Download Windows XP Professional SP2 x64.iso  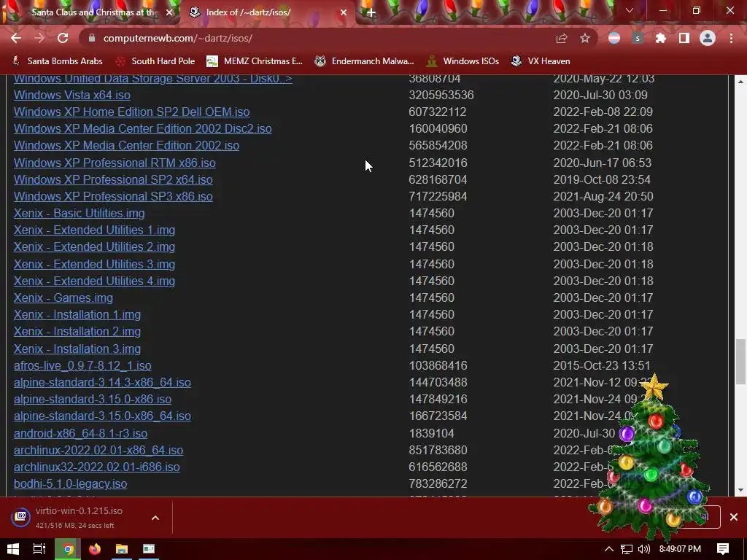[113, 179]
